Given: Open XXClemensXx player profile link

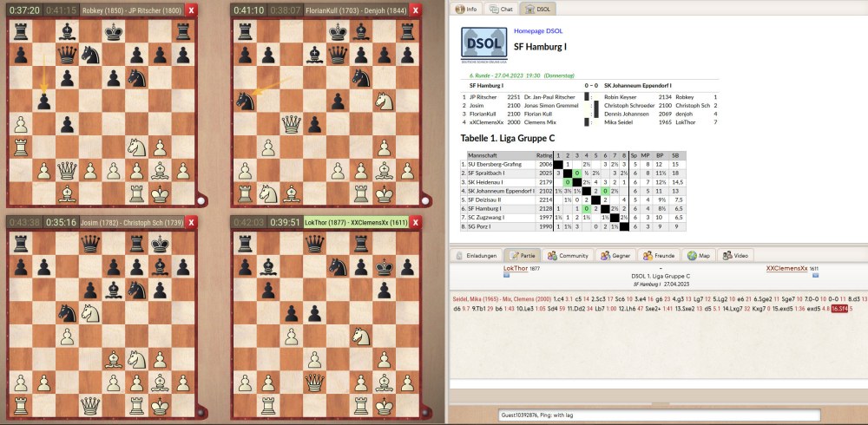Looking at the screenshot, I should (x=786, y=269).
